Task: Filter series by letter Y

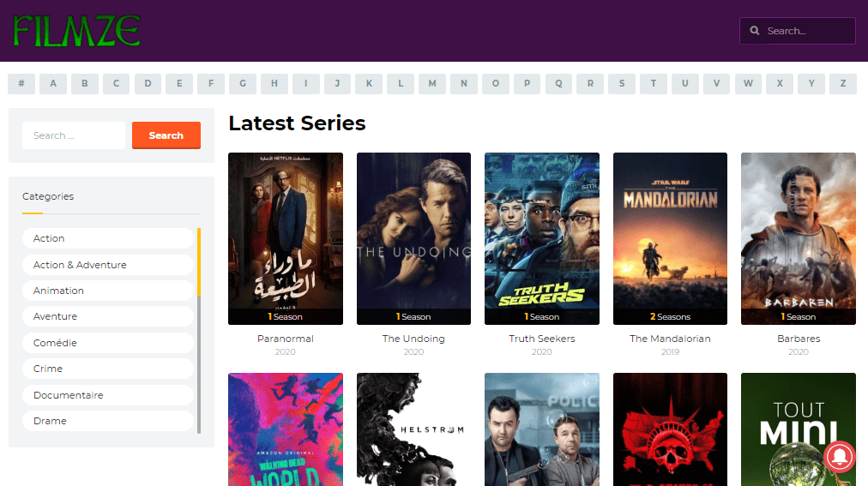Action: 811,83
